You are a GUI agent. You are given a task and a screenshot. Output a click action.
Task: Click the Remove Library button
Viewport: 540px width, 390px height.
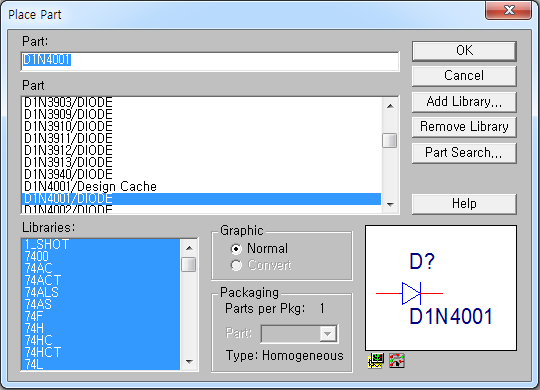pos(464,127)
